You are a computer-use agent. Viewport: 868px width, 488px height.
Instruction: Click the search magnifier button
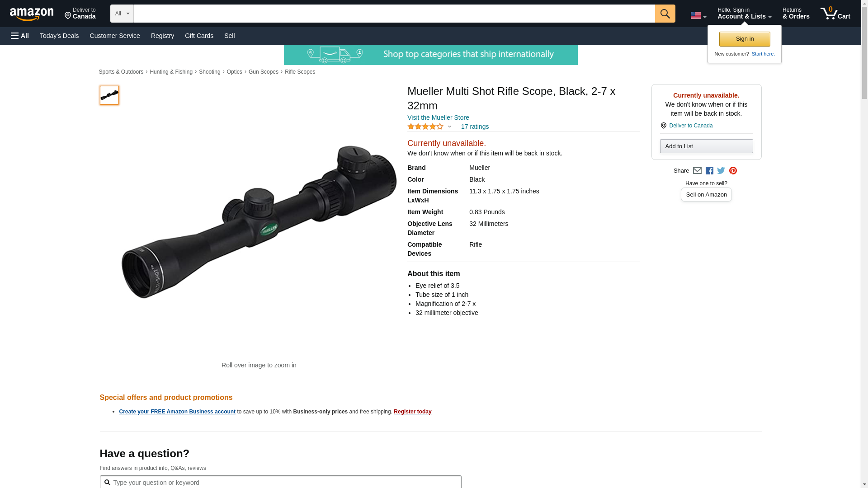click(x=665, y=14)
